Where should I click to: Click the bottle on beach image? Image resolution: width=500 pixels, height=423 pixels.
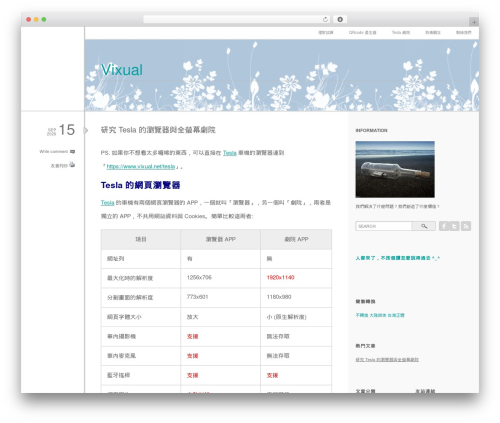[395, 169]
